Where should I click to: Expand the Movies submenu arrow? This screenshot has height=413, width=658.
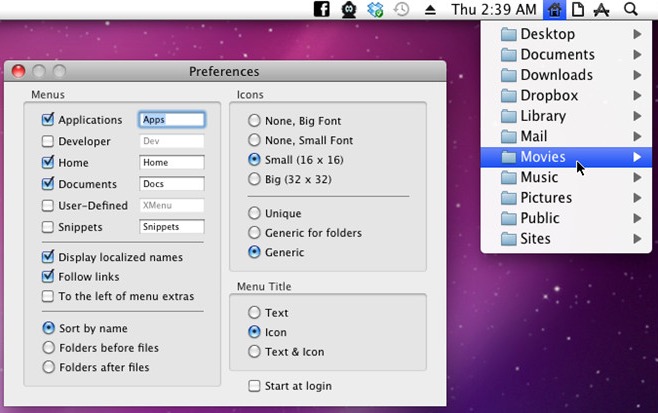tap(637, 157)
